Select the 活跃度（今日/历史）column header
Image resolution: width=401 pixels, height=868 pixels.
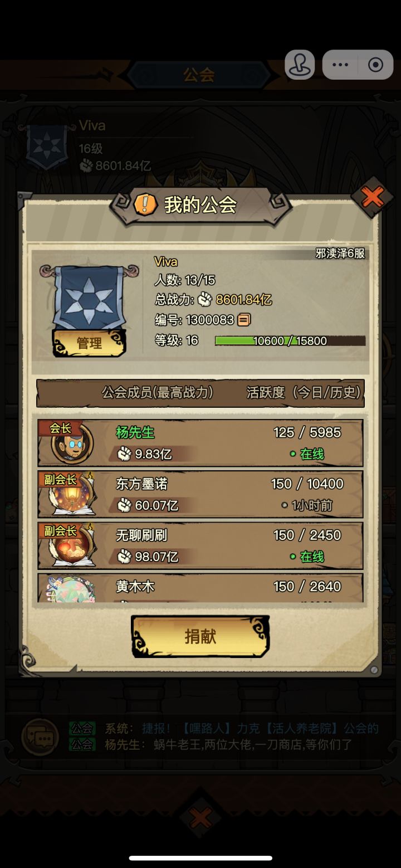tap(305, 392)
